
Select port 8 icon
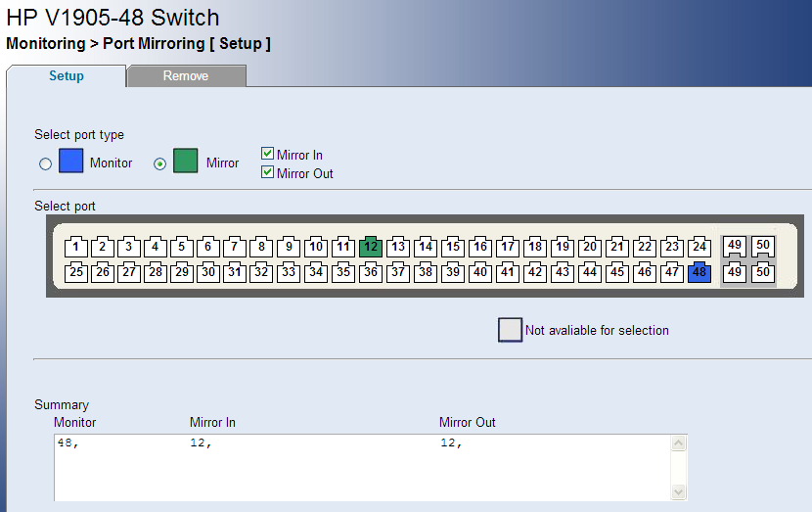point(261,247)
